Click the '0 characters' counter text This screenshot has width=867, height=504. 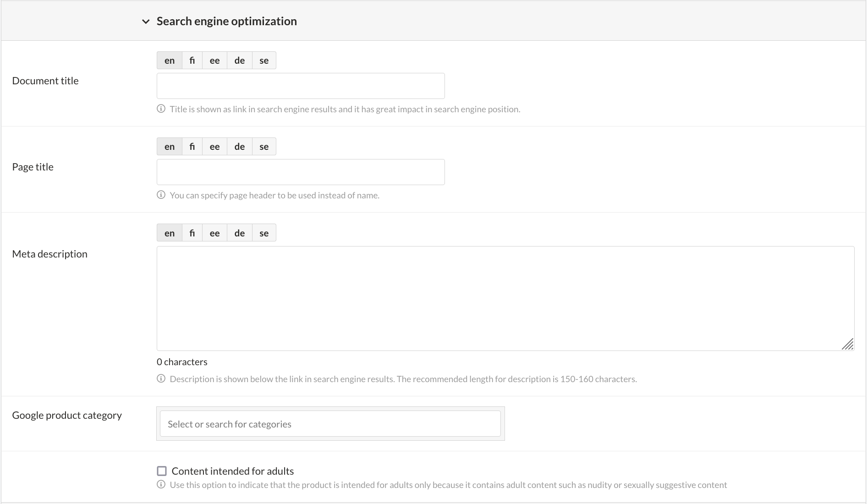pyautogui.click(x=182, y=362)
